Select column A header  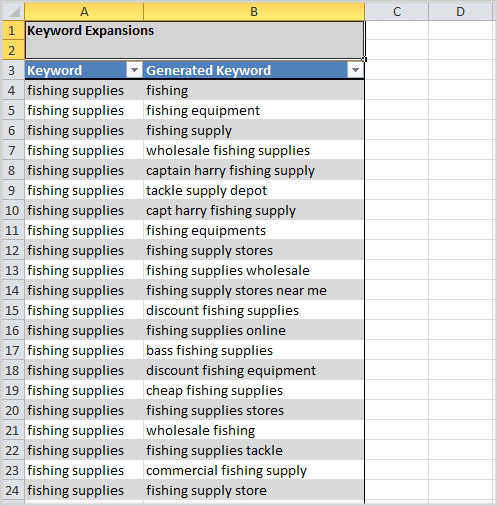click(x=84, y=12)
